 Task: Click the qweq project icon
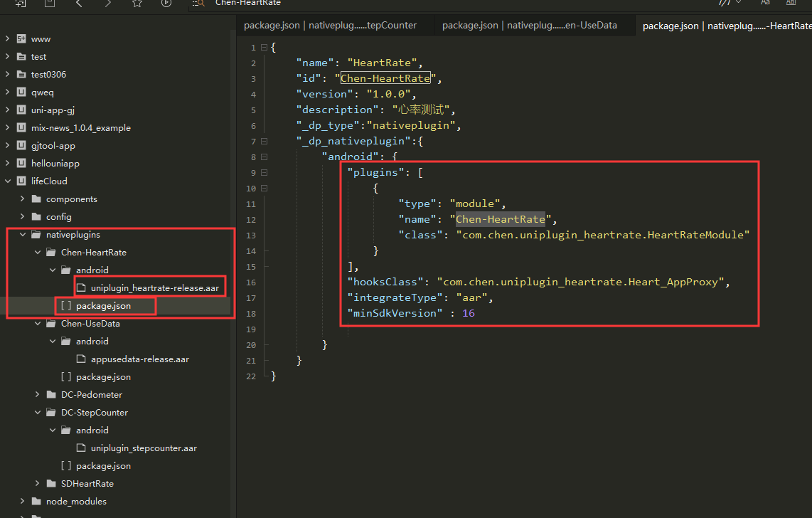tap(21, 92)
